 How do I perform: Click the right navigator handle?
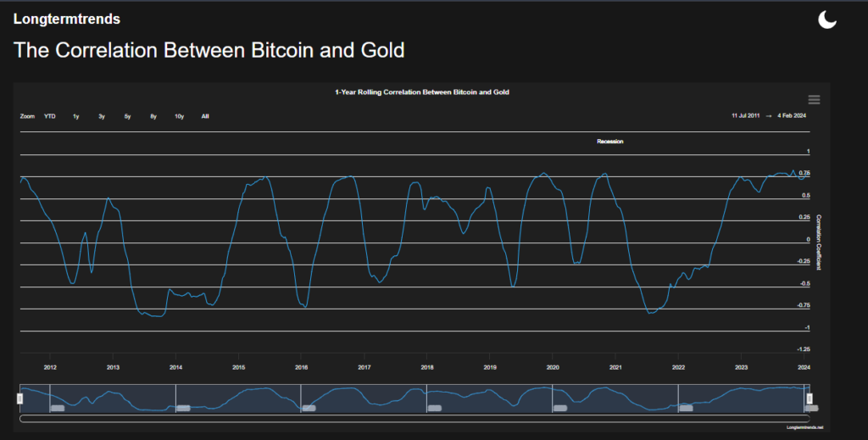coord(809,398)
